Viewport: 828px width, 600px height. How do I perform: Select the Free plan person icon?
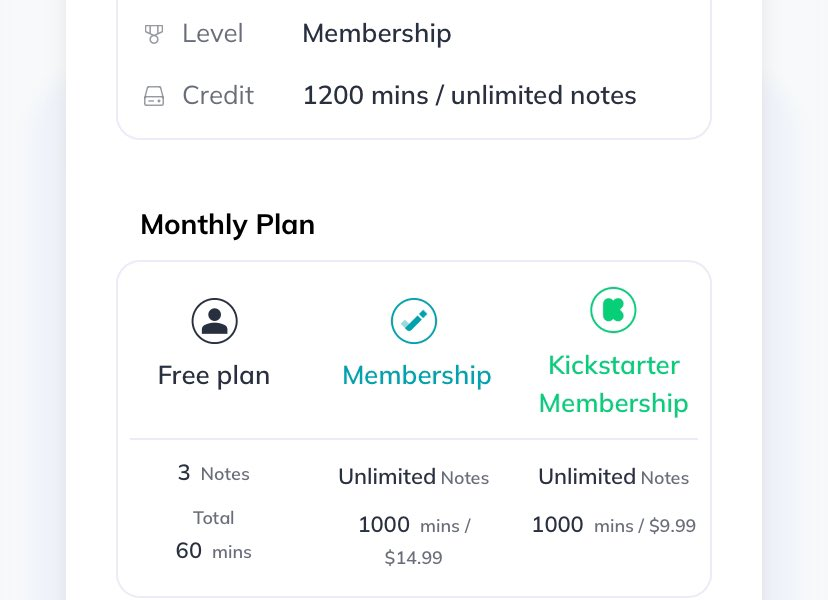point(214,320)
